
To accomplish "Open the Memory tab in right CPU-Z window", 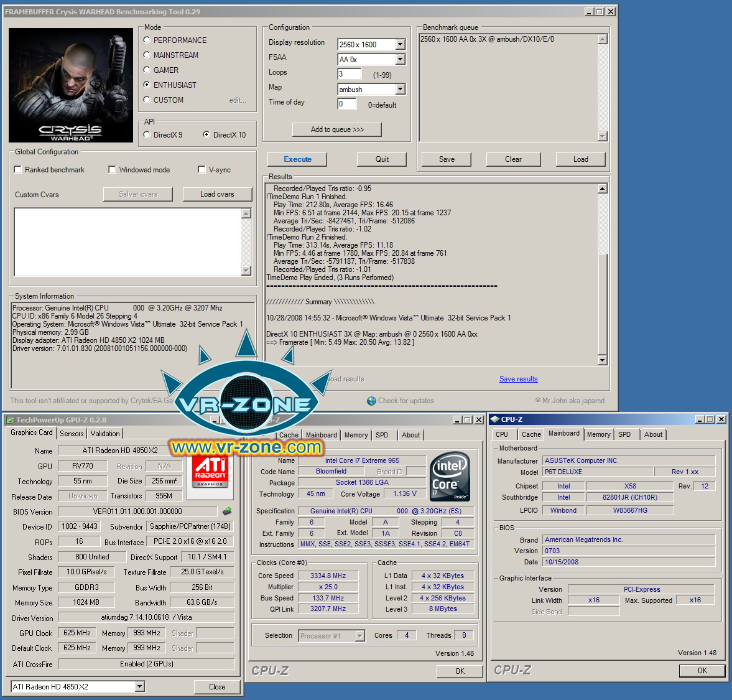I will (x=598, y=434).
